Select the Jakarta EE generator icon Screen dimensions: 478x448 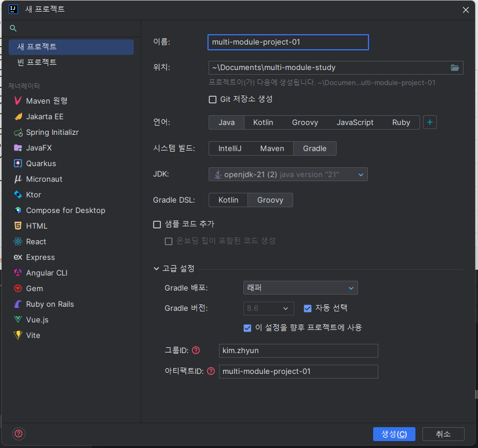click(18, 116)
